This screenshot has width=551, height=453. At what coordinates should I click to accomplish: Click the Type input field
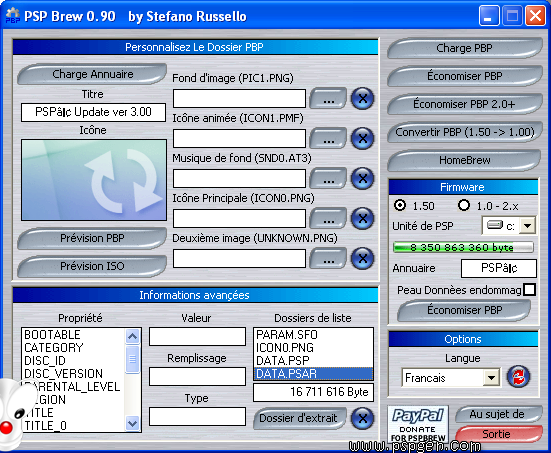[197, 416]
